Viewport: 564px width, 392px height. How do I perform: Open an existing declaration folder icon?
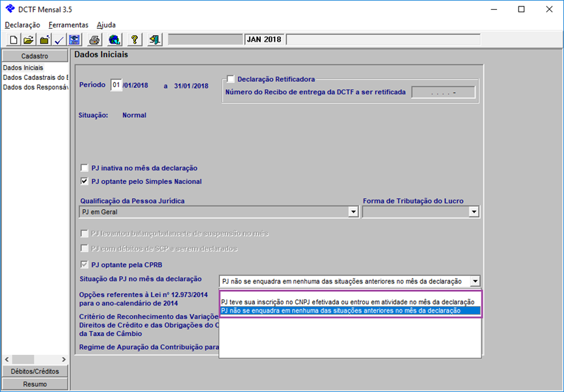[29, 40]
